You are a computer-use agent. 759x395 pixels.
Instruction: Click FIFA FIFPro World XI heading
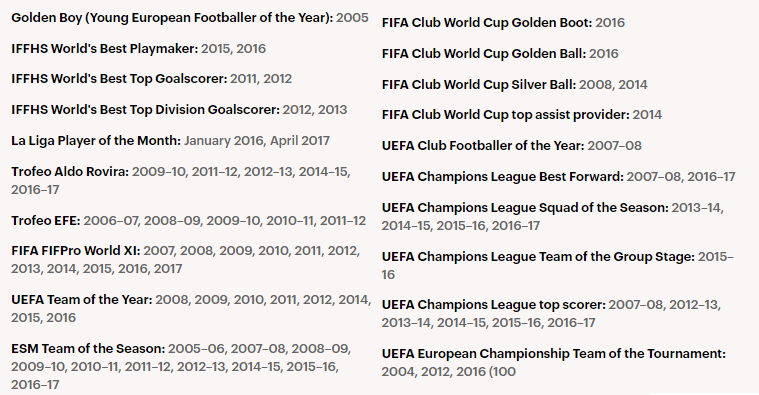coord(76,251)
